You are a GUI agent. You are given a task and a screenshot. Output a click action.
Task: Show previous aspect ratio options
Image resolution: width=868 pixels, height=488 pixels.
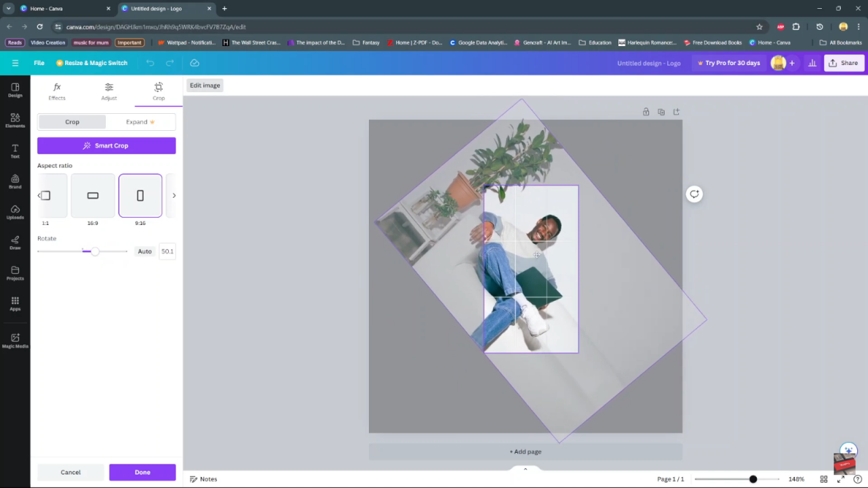pos(39,195)
